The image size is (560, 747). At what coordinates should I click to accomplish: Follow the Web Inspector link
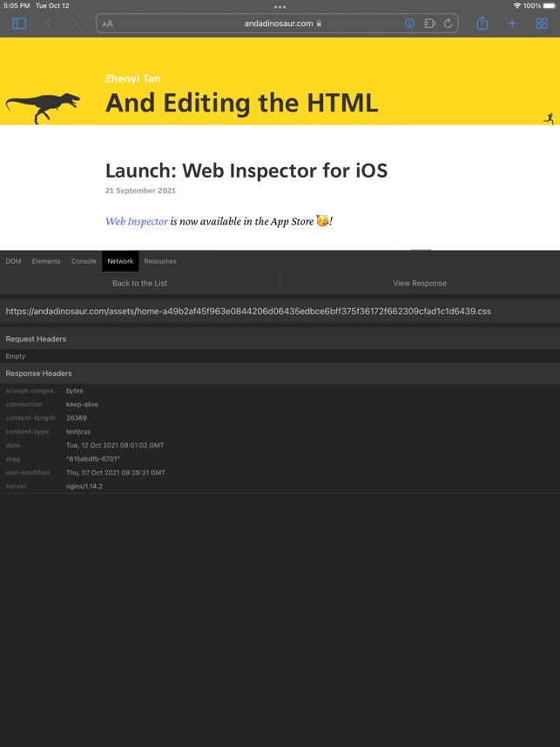137,221
